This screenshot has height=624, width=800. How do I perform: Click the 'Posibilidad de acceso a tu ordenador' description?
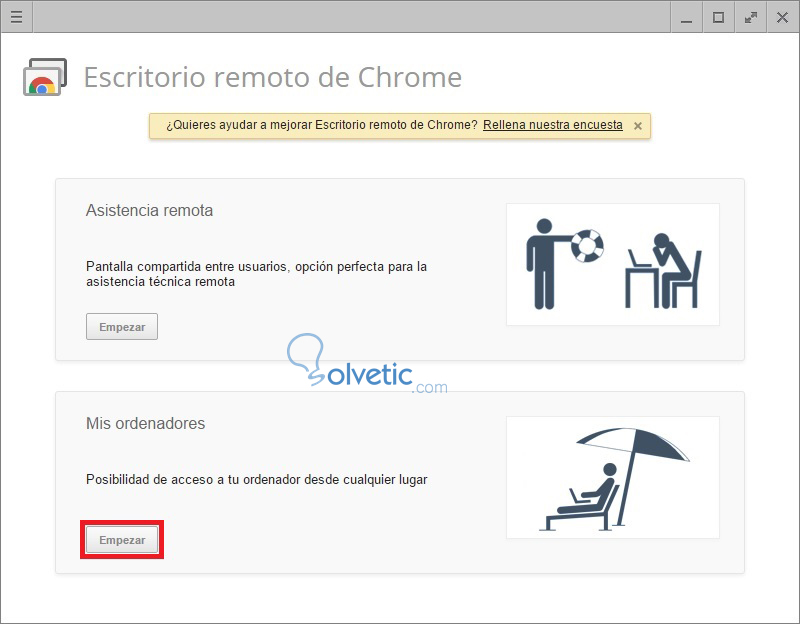coord(257,480)
